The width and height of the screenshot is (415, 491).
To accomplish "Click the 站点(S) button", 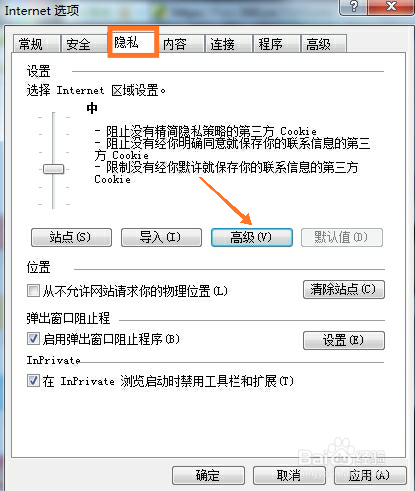I will 71,237.
